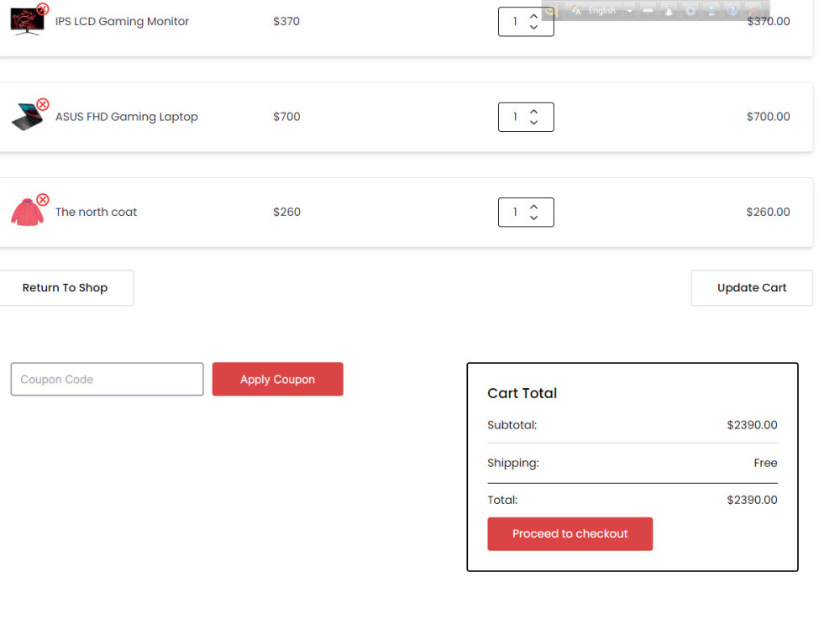Click Apply Coupon button
This screenshot has height=630, width=840.
pos(277,380)
